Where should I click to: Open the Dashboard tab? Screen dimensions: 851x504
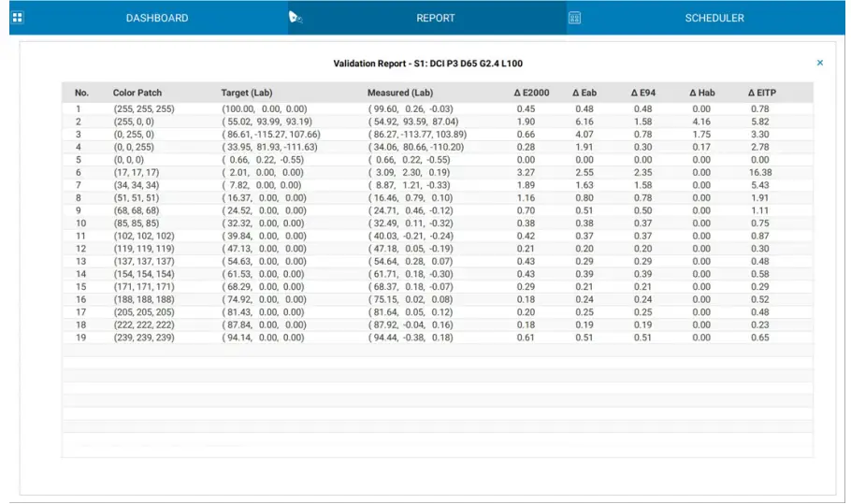[x=157, y=18]
